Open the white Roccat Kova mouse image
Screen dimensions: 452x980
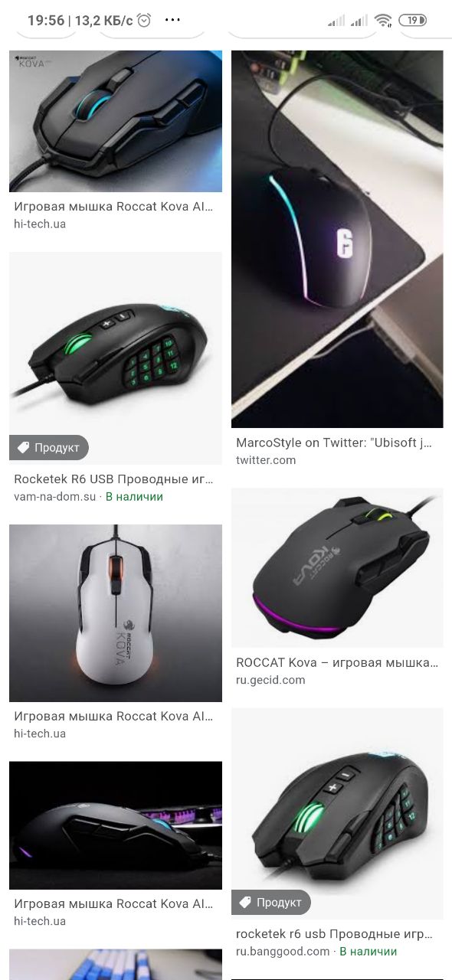(116, 613)
